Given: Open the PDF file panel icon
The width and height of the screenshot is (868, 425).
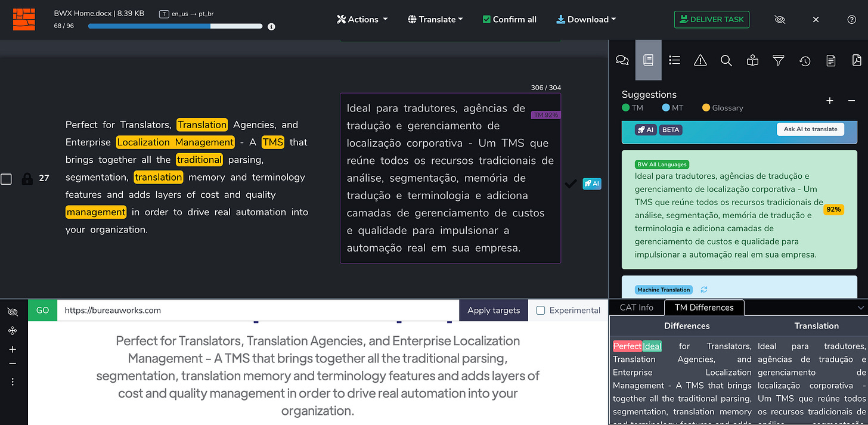Looking at the screenshot, I should coord(857,60).
